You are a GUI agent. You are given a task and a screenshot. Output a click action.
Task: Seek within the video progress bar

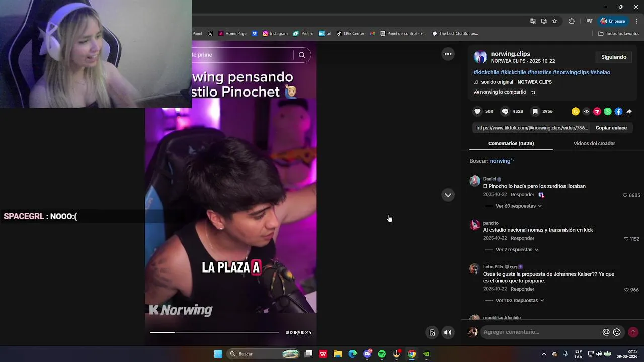click(x=214, y=332)
